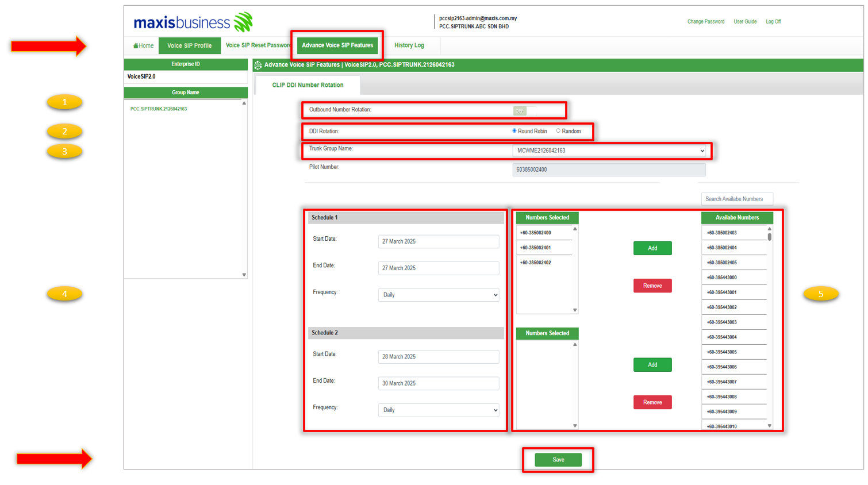Click down arrow in Schedule 1 Numbers Selected list
Screen dimensions: 868x485
575,310
